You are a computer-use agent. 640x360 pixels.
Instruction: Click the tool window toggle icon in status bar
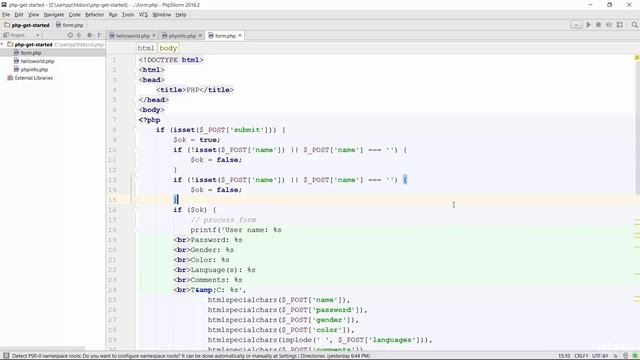click(x=6, y=356)
